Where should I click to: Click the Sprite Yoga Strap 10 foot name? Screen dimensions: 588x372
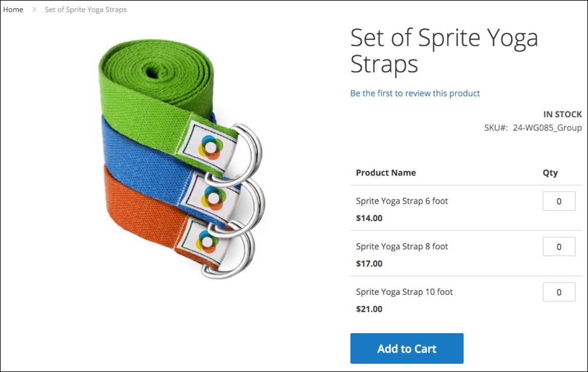click(405, 291)
